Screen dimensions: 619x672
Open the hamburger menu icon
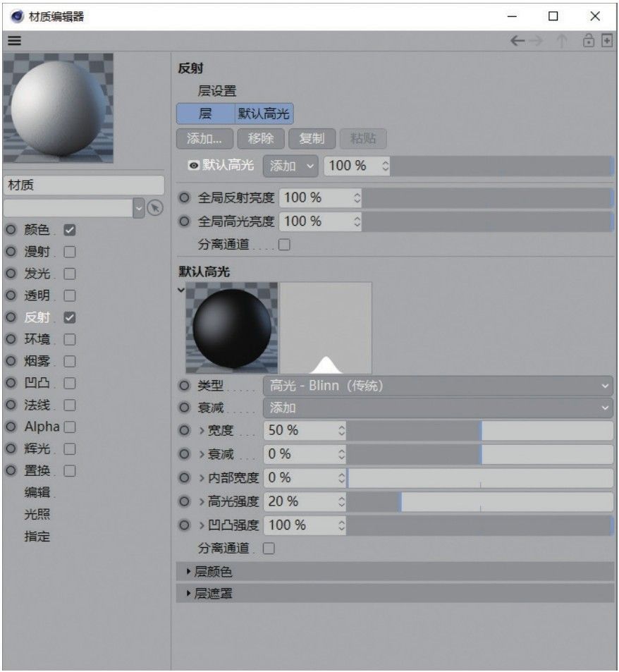[15, 41]
